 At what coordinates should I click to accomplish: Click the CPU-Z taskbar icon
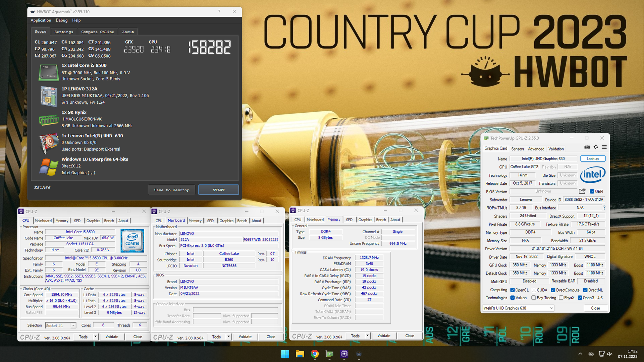(x=344, y=354)
